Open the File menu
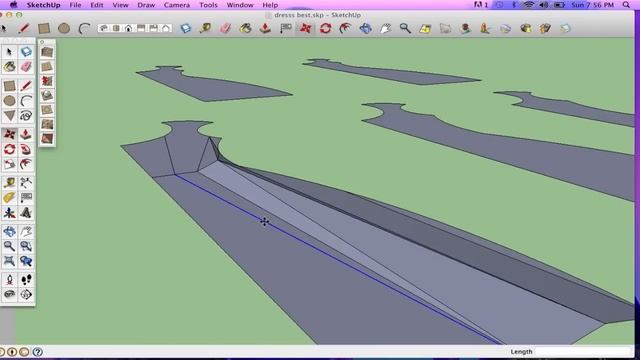 coord(75,5)
